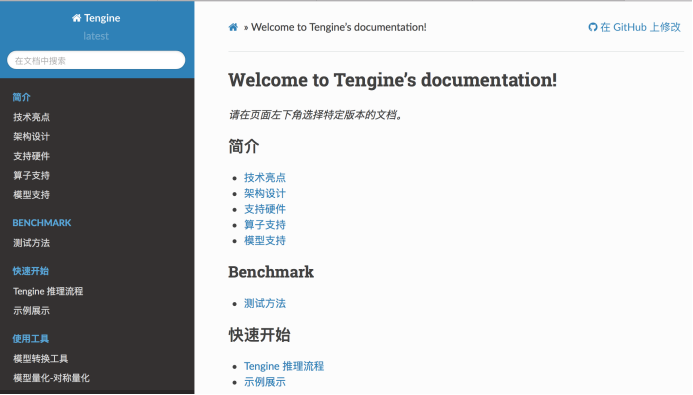Open 模型支持 in the sidebar
The image size is (693, 395).
pos(31,195)
